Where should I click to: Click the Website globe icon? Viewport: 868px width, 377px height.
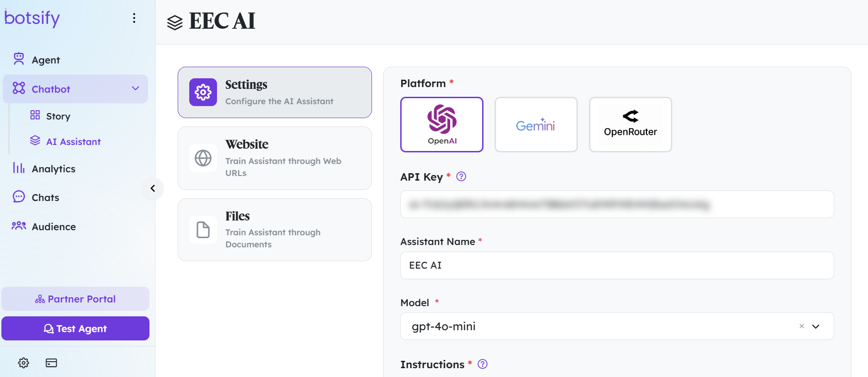tap(203, 158)
